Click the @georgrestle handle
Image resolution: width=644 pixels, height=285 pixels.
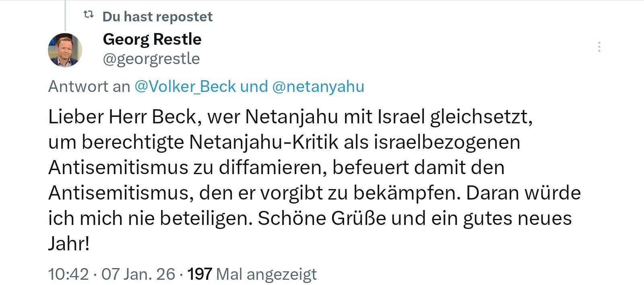click(x=151, y=59)
